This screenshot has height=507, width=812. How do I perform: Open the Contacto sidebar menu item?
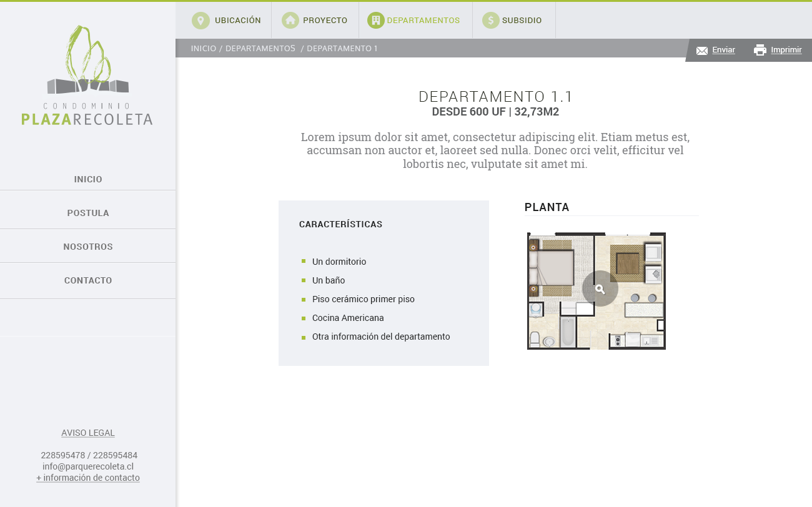point(88,280)
